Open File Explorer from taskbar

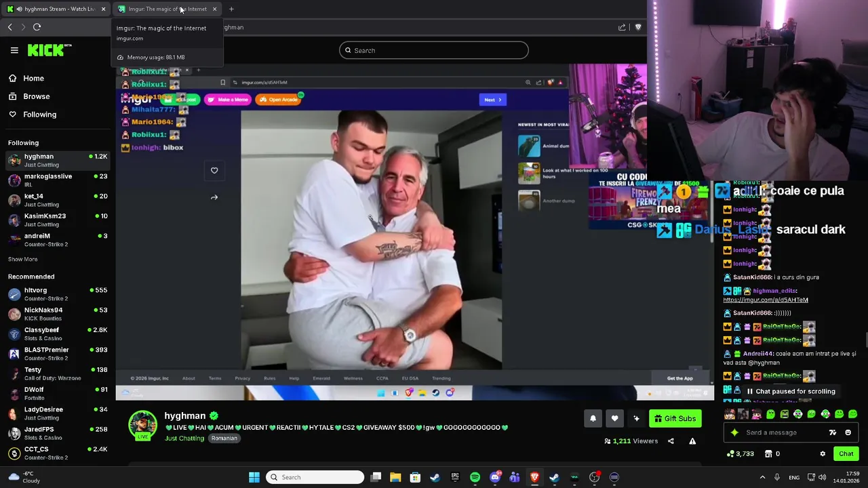[x=395, y=477]
